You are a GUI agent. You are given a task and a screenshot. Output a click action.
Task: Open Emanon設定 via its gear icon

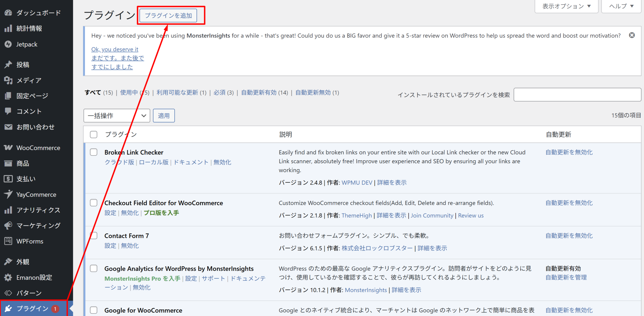[8, 277]
